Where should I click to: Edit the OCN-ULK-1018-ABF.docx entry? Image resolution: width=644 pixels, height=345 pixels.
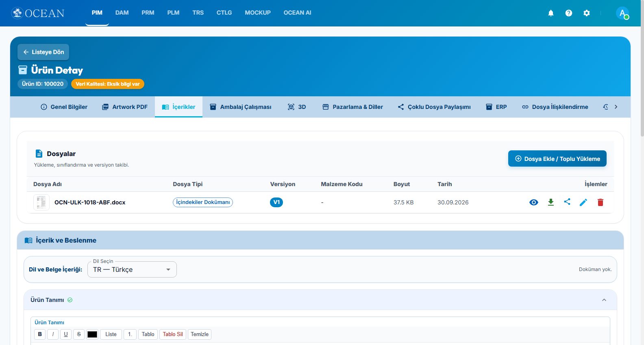[x=583, y=202]
